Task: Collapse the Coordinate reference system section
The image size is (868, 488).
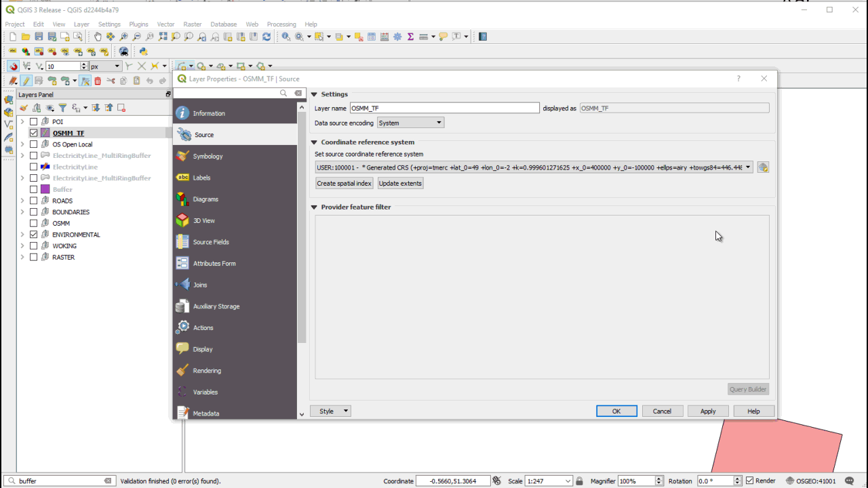Action: click(314, 142)
